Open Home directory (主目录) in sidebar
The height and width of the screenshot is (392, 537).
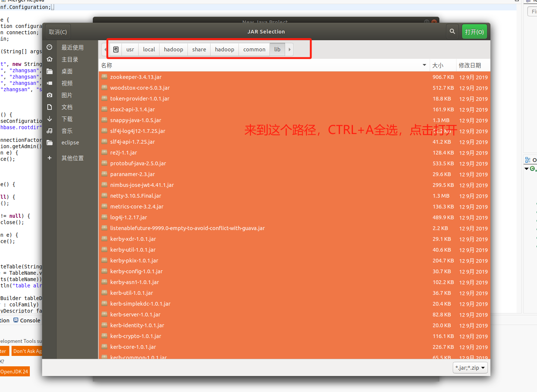tap(70, 60)
